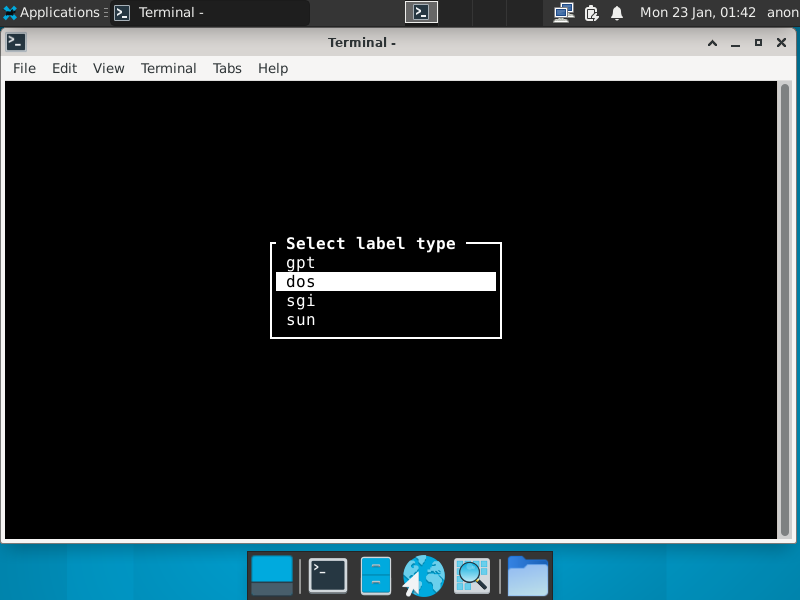This screenshot has height=600, width=800.
Task: Click the clock showing Mon 23 Jan
Action: point(697,12)
